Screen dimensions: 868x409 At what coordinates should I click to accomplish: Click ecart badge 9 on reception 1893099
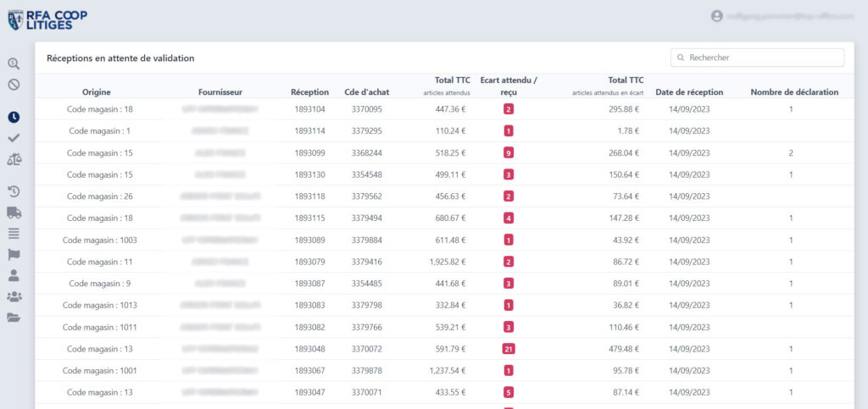(509, 153)
